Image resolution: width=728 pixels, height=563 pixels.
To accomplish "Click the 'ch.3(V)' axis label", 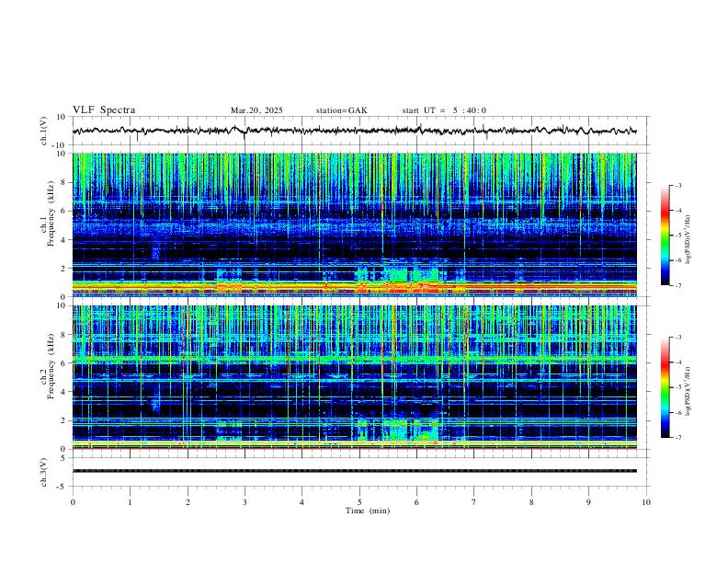I will coord(44,472).
